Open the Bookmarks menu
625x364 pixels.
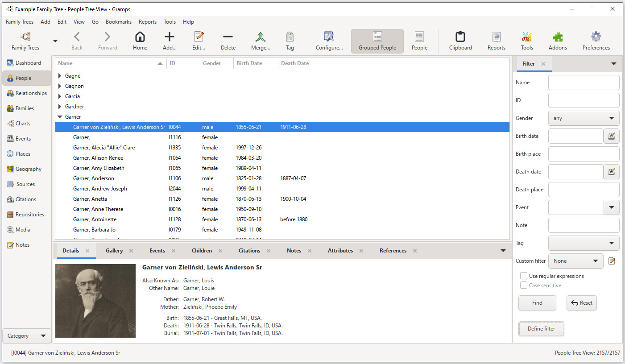(x=119, y=22)
